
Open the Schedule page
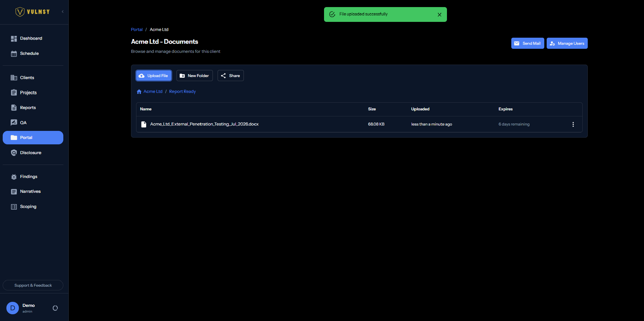[33, 53]
